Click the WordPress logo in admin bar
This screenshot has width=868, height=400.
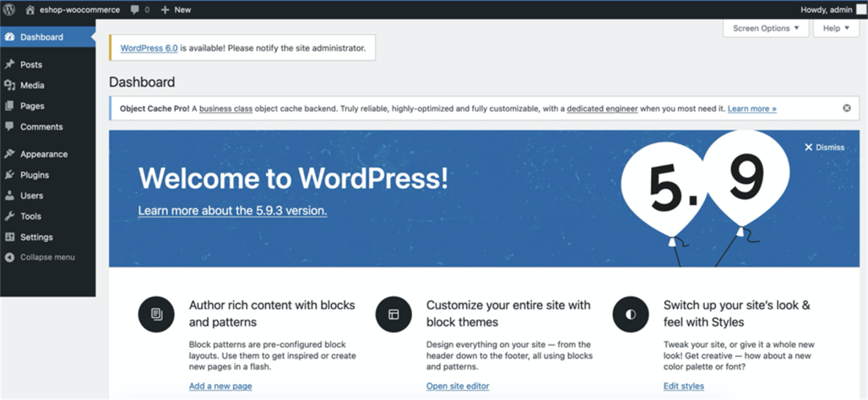point(9,10)
